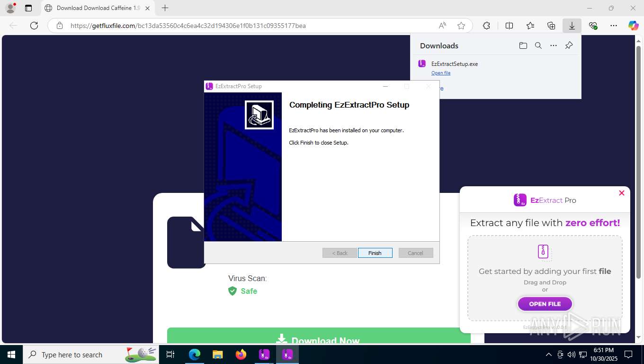Click the installer computer graphic in setup
The height and width of the screenshot is (364, 644).
(259, 115)
